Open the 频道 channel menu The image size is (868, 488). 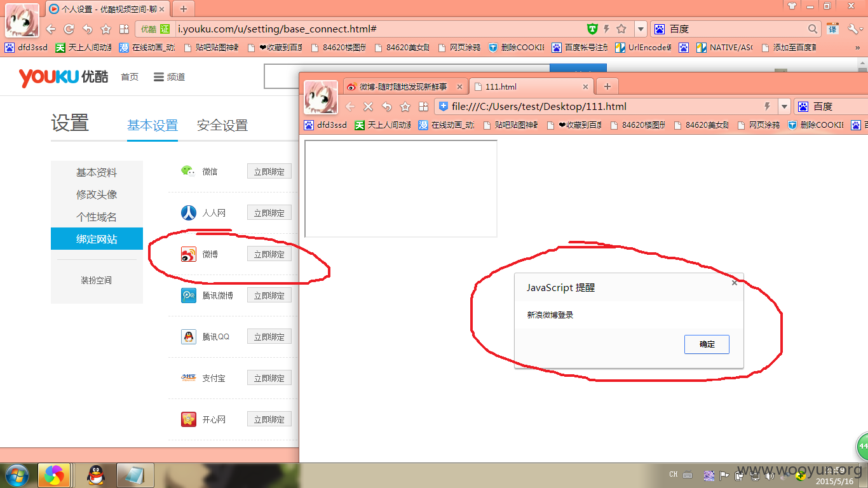pos(170,77)
